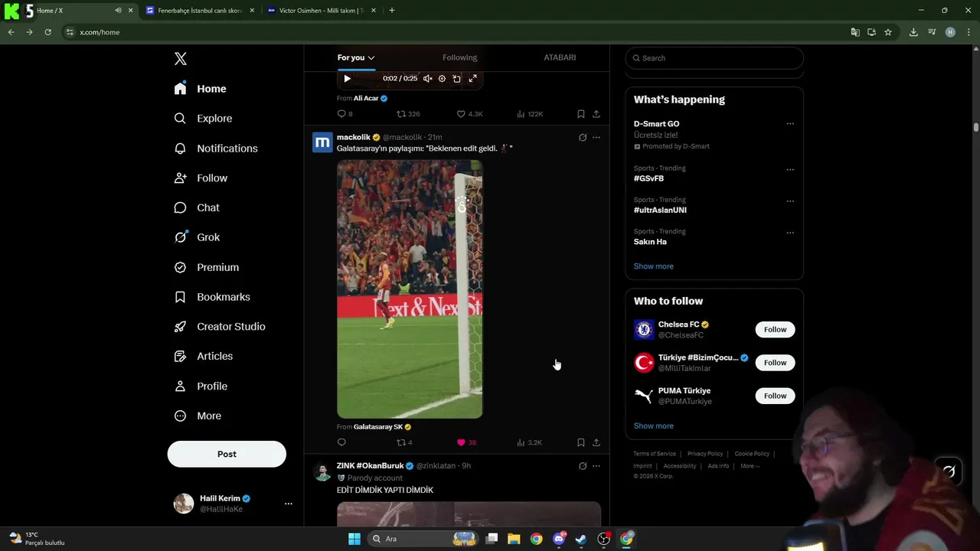Open Explore from sidebar
The width and height of the screenshot is (980, 551).
203,119
